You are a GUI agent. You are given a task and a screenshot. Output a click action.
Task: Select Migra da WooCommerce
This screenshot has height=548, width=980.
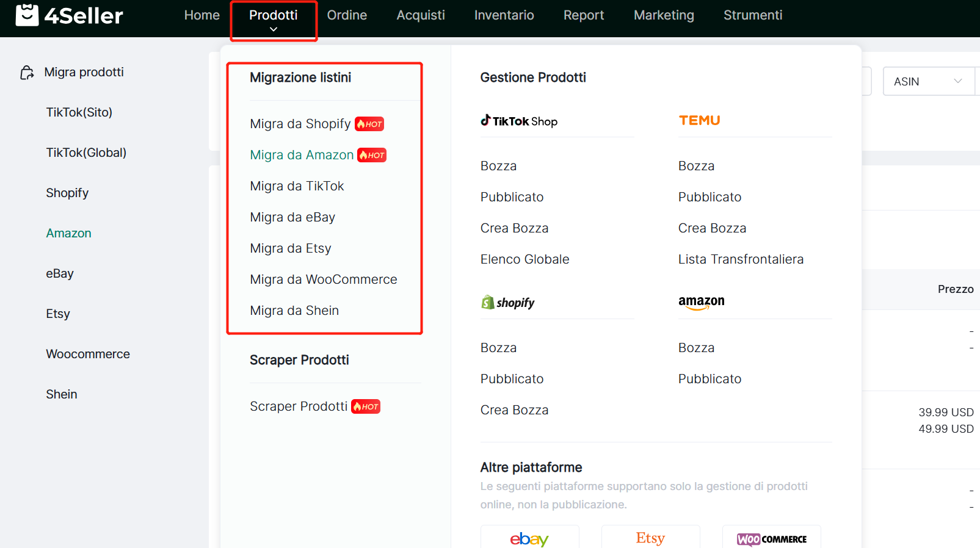coord(324,279)
